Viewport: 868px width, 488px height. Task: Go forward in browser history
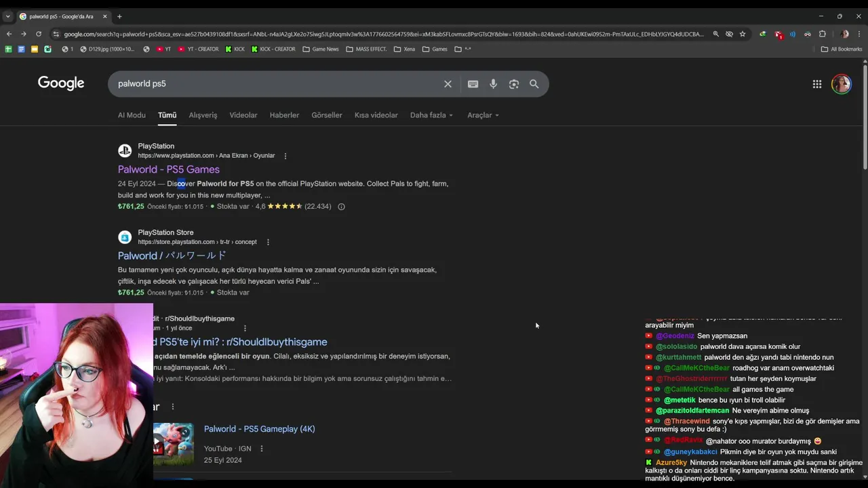(x=24, y=34)
